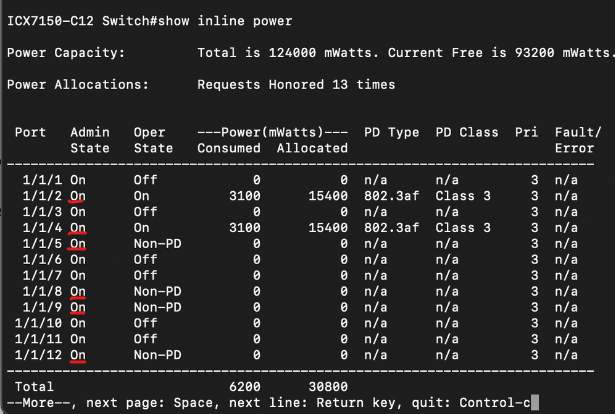Click the 802.3af PD type for port 1/1/4
This screenshot has width=615, height=414.
tap(391, 228)
